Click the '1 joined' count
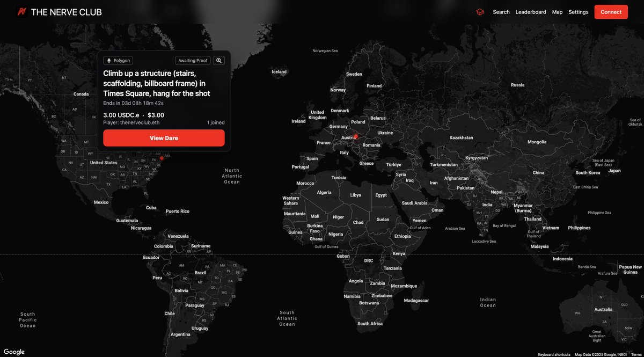Image resolution: width=644 pixels, height=357 pixels. click(216, 122)
